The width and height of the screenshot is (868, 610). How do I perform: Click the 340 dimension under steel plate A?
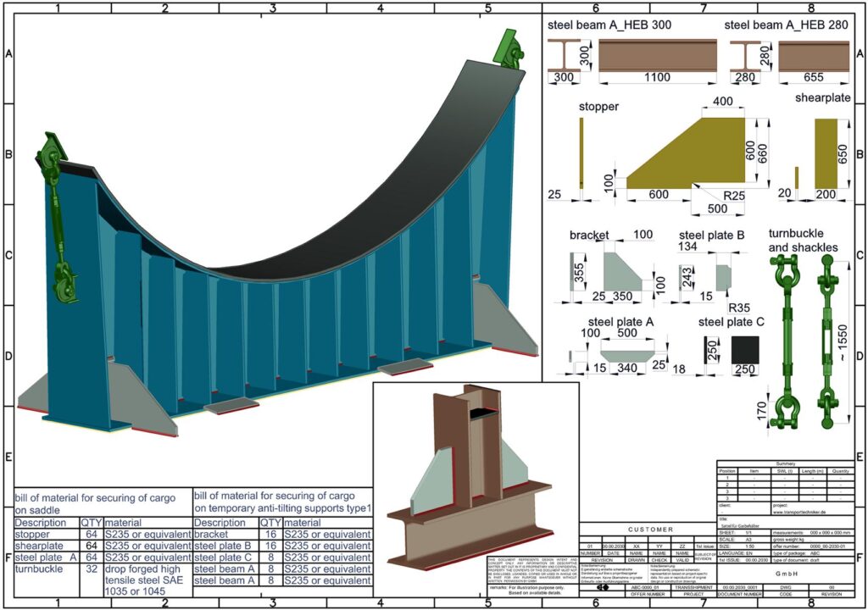(627, 368)
